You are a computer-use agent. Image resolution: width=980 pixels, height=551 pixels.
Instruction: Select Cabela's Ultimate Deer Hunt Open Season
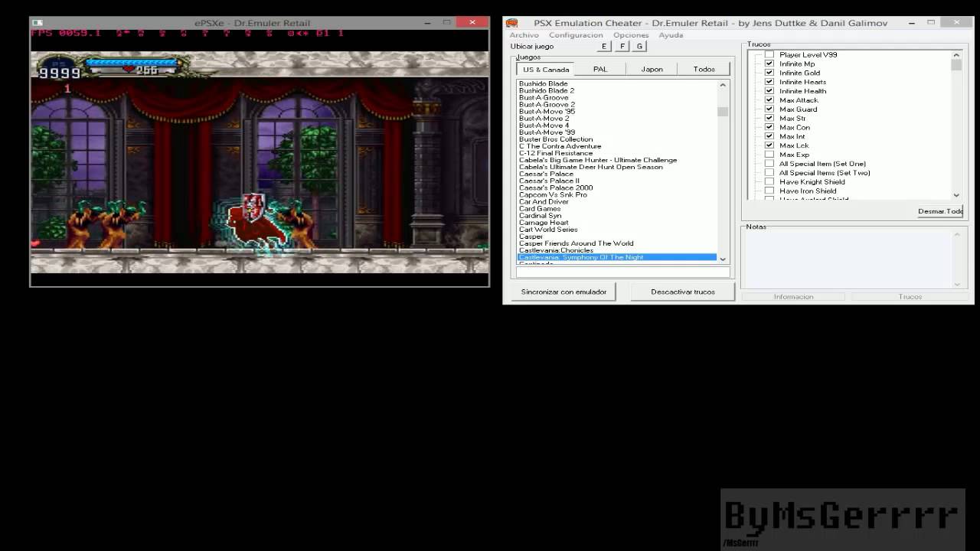[591, 167]
